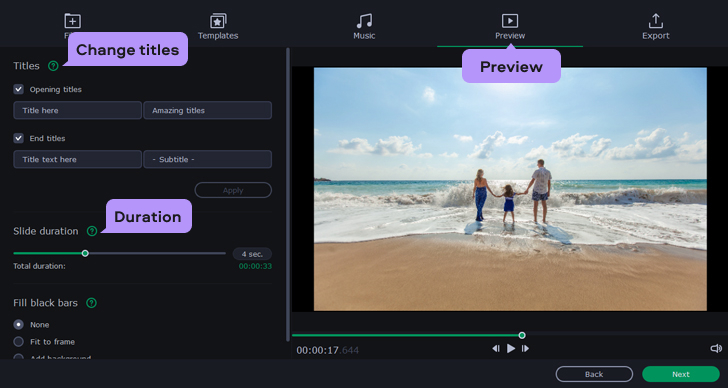Screen dimensions: 728x388
Task: Mute the preview volume speaker
Action: (716, 349)
